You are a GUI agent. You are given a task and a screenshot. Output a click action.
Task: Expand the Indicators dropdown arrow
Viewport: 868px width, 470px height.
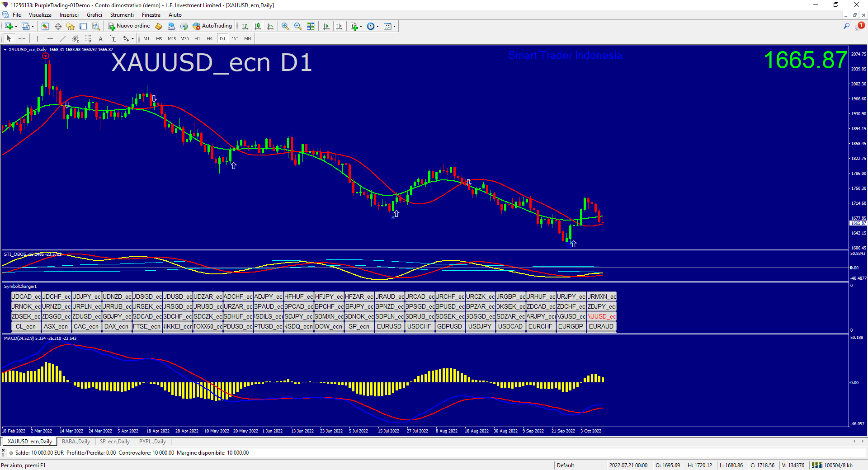(361, 26)
